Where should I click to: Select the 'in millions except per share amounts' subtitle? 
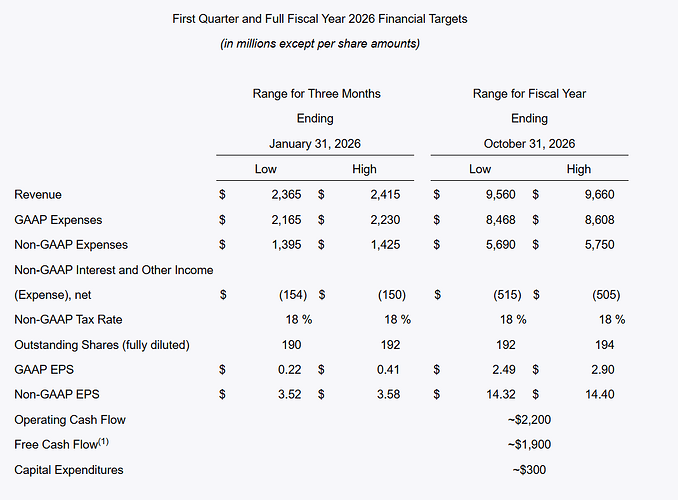(320, 44)
